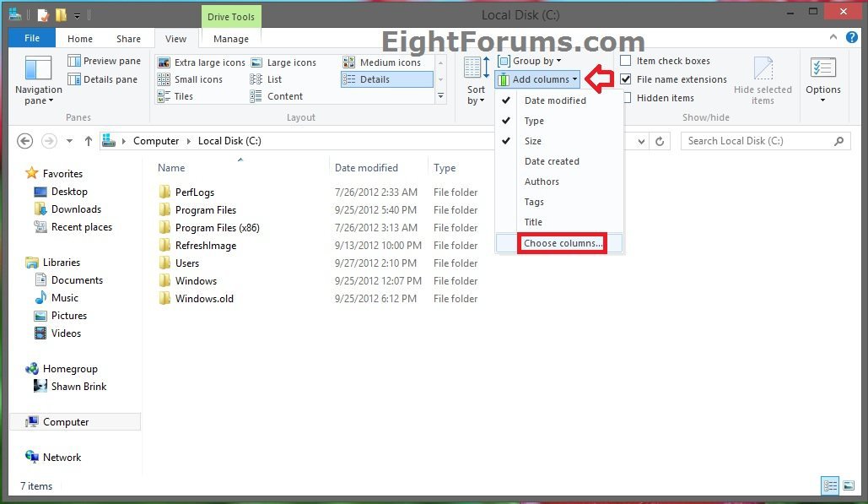The height and width of the screenshot is (504, 868).
Task: Uncheck File name extensions checkbox
Action: 626,79
